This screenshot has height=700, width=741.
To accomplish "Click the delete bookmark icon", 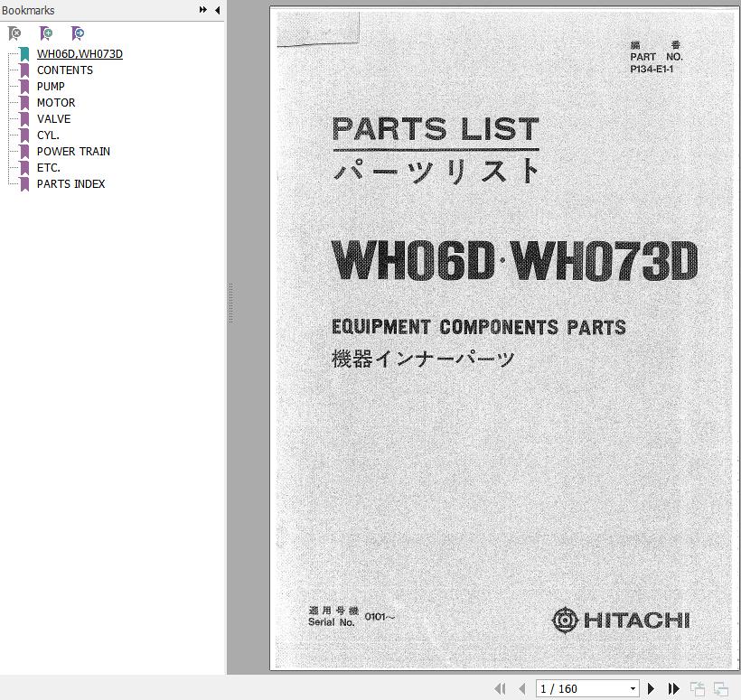I will coord(14,33).
